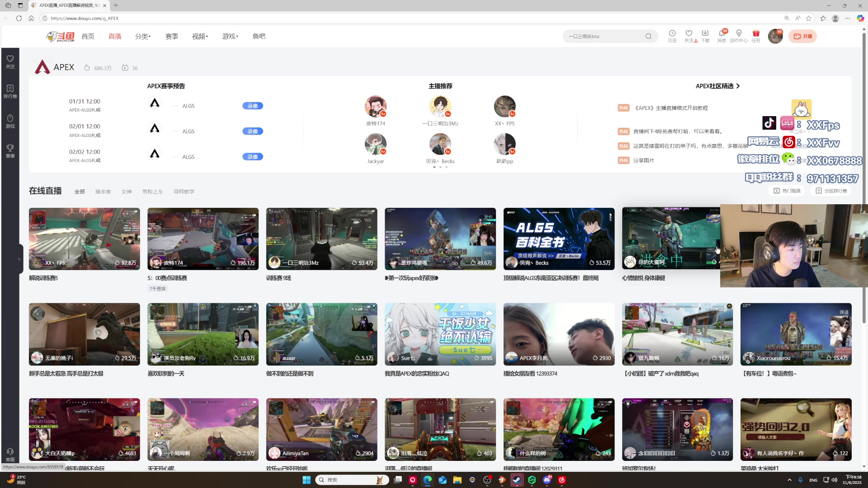Image resolution: width=868 pixels, height=488 pixels.
Task: Open the creator center lightbulb icon
Action: coord(739,33)
